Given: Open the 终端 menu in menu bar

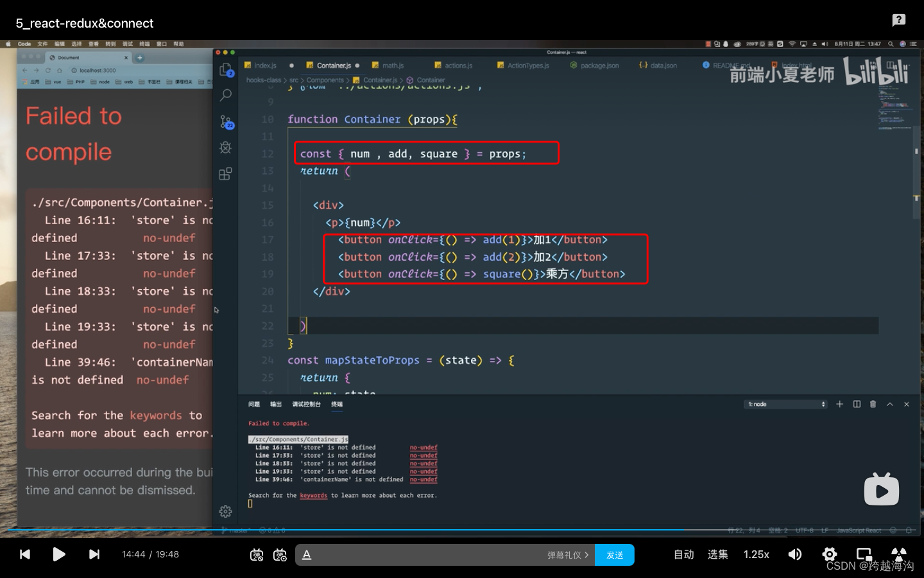Looking at the screenshot, I should tap(144, 44).
